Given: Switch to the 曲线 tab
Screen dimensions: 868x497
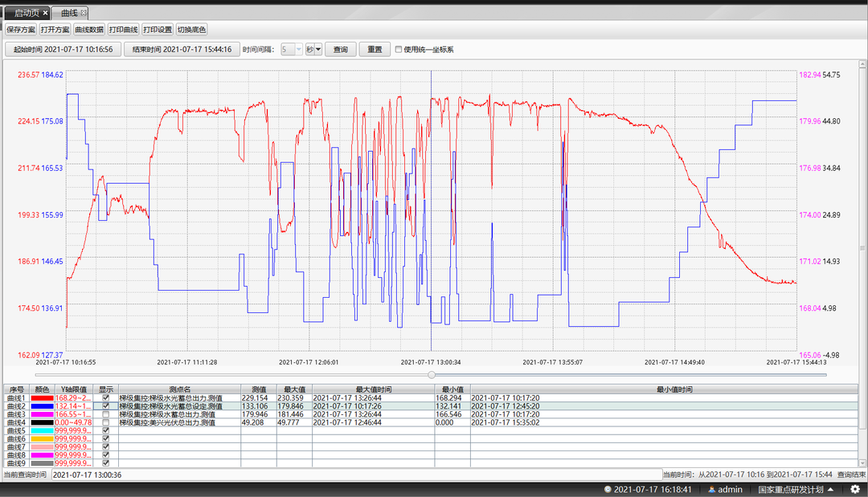Looking at the screenshot, I should [x=70, y=13].
